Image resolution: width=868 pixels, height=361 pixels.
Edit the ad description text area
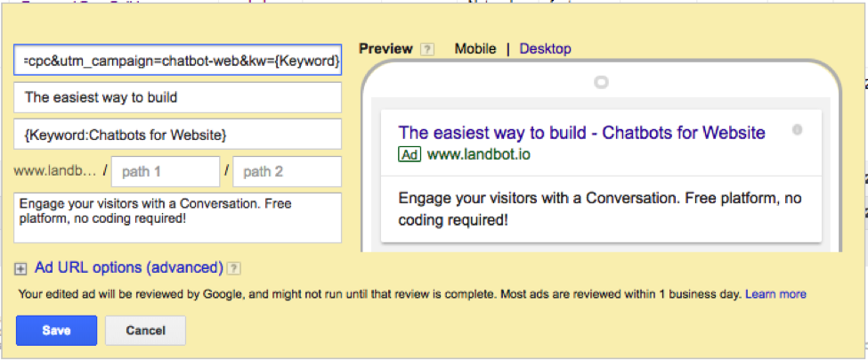point(178,217)
